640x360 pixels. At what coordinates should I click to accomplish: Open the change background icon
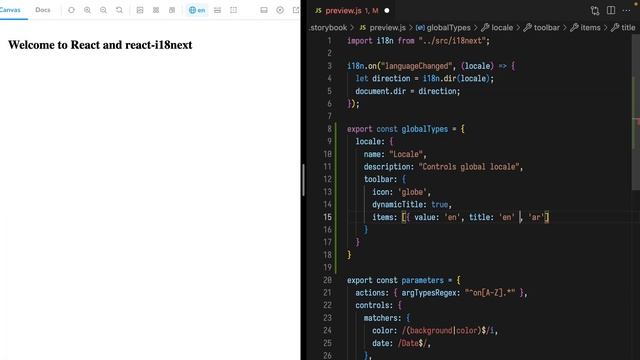tap(140, 10)
